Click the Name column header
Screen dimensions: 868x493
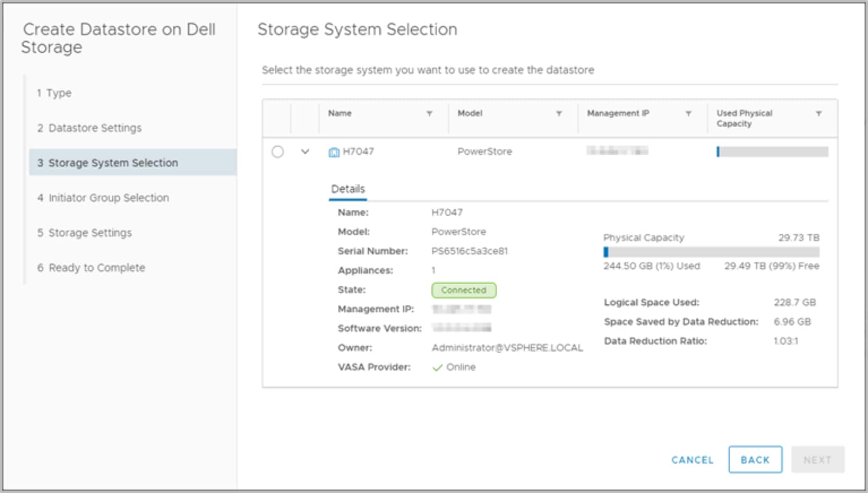click(340, 113)
